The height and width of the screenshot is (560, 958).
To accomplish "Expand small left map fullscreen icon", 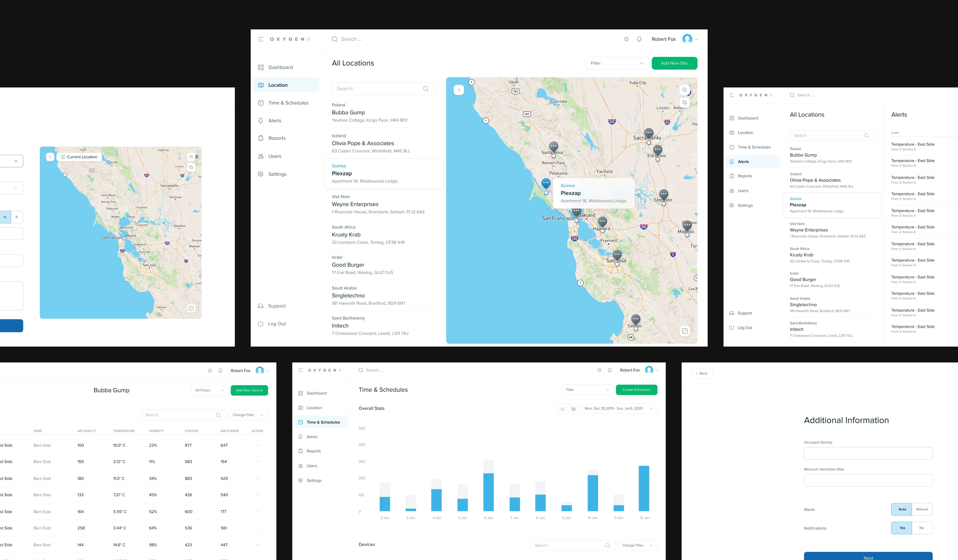I will tap(191, 309).
